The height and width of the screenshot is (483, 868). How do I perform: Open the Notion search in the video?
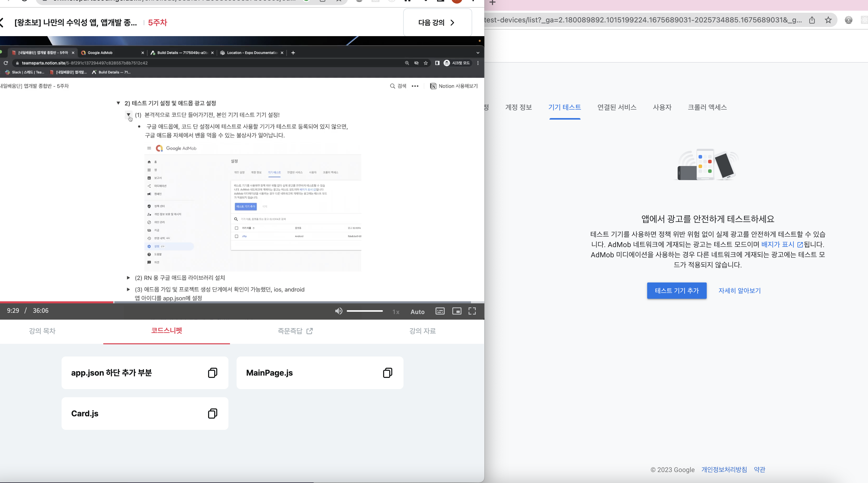click(x=398, y=86)
